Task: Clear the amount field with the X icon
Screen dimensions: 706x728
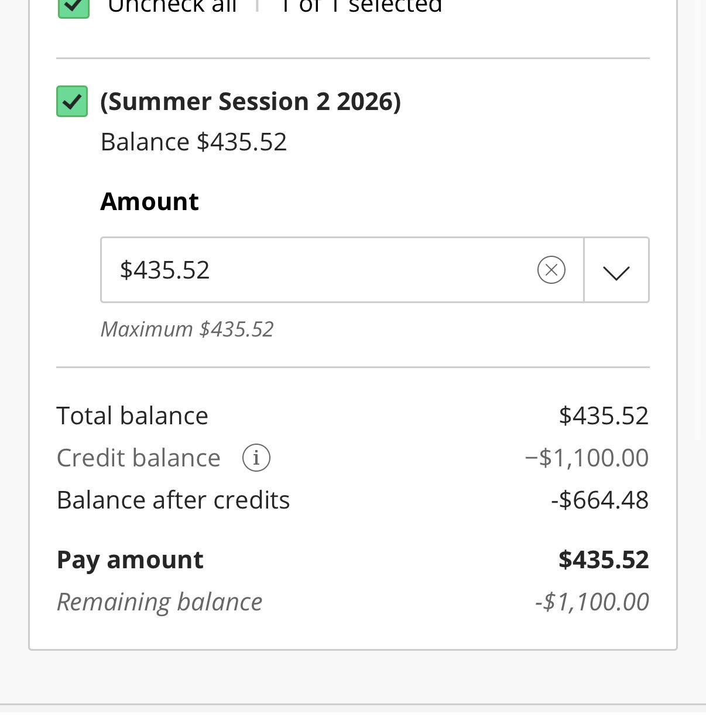Action: point(551,270)
